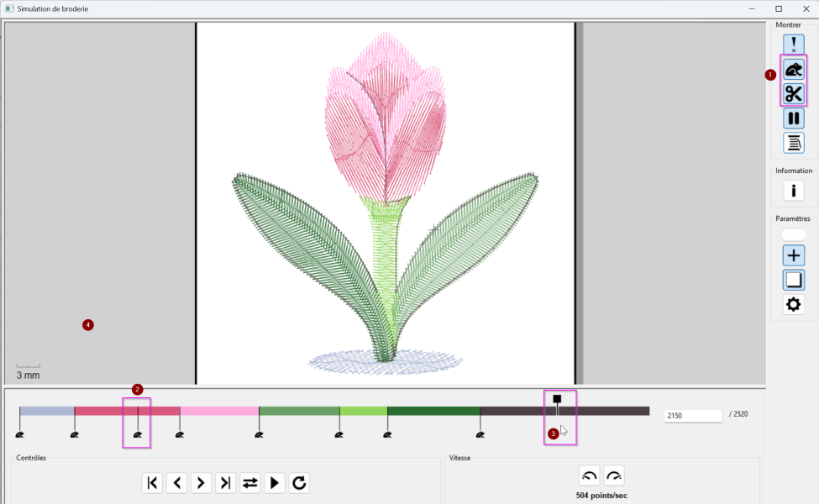Click the '/ 2520' total stitch count
Image resolution: width=819 pixels, height=504 pixels.
tap(738, 414)
